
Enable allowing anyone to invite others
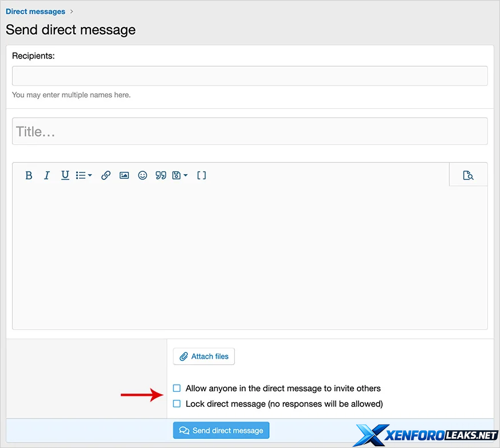[x=177, y=388]
